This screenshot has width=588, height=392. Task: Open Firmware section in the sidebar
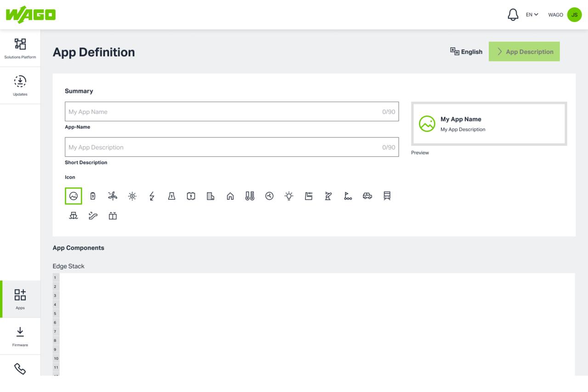pos(20,336)
